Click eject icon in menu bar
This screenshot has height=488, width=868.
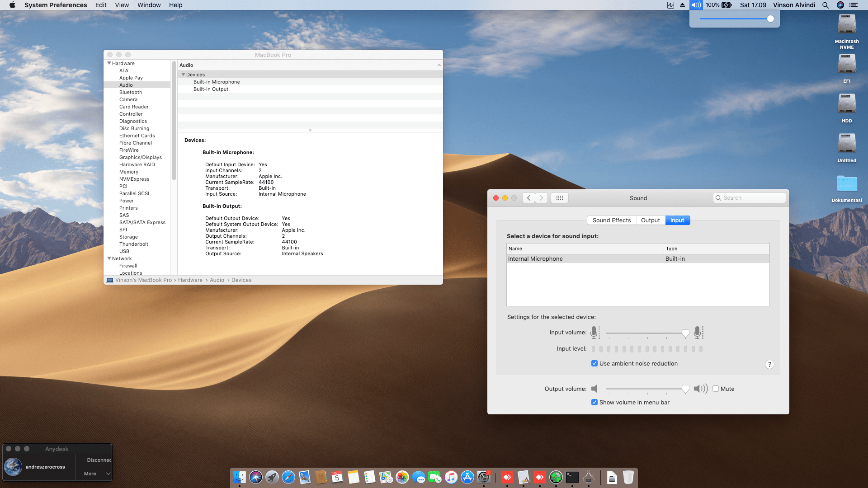[683, 5]
